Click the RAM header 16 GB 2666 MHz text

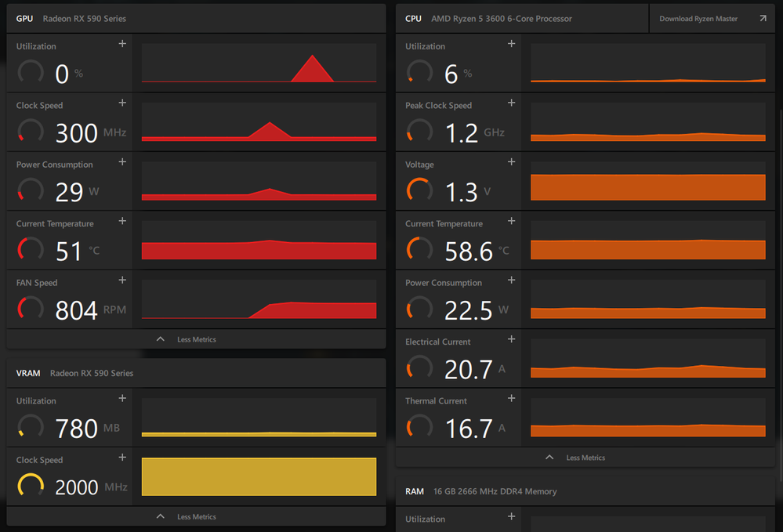495,491
